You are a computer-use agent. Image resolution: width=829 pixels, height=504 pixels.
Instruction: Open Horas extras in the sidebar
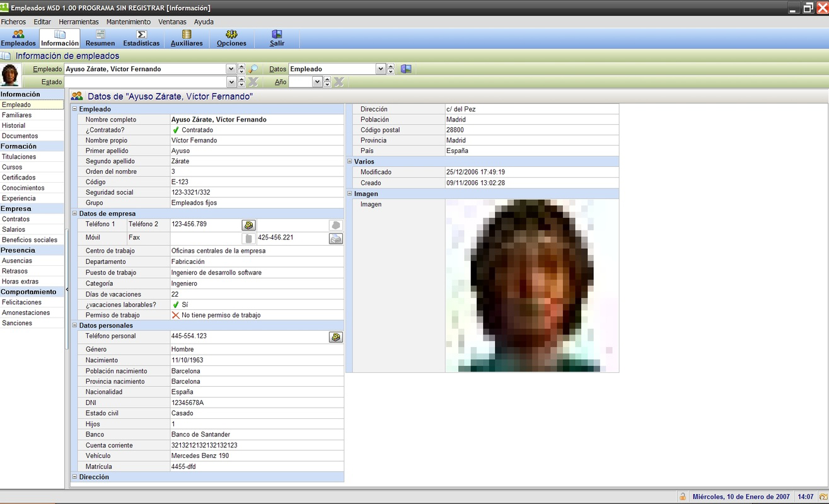[32, 282]
